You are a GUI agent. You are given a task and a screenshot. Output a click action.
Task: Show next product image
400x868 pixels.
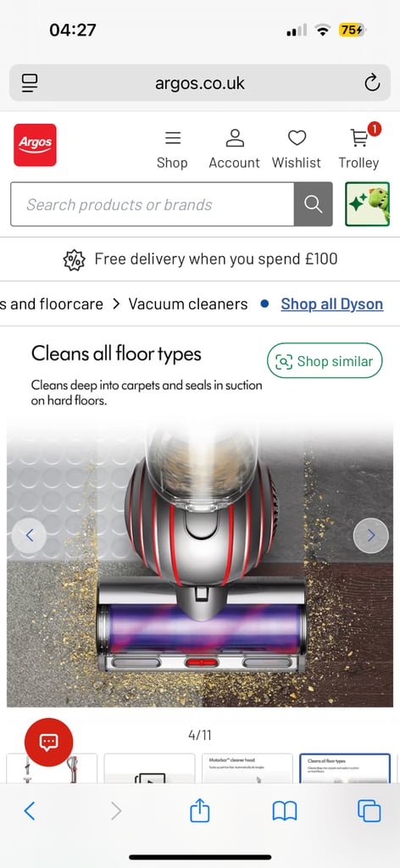coord(370,536)
